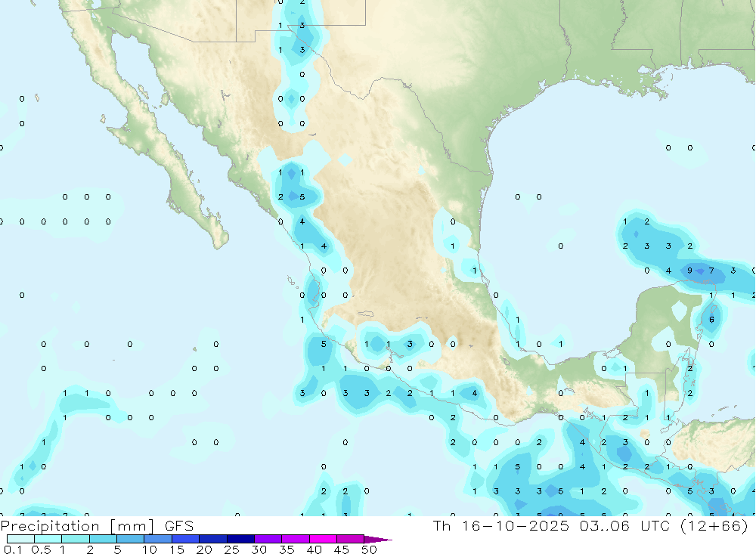The height and width of the screenshot is (554, 756).
Task: Click purple legend swatch between 30 and 35
Action: pyautogui.click(x=268, y=539)
